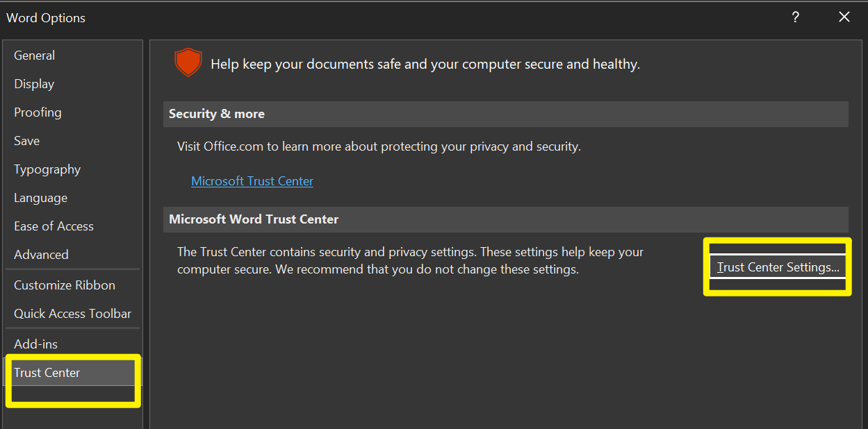The width and height of the screenshot is (868, 429).
Task: Click the Security & more section header
Action: pos(217,114)
